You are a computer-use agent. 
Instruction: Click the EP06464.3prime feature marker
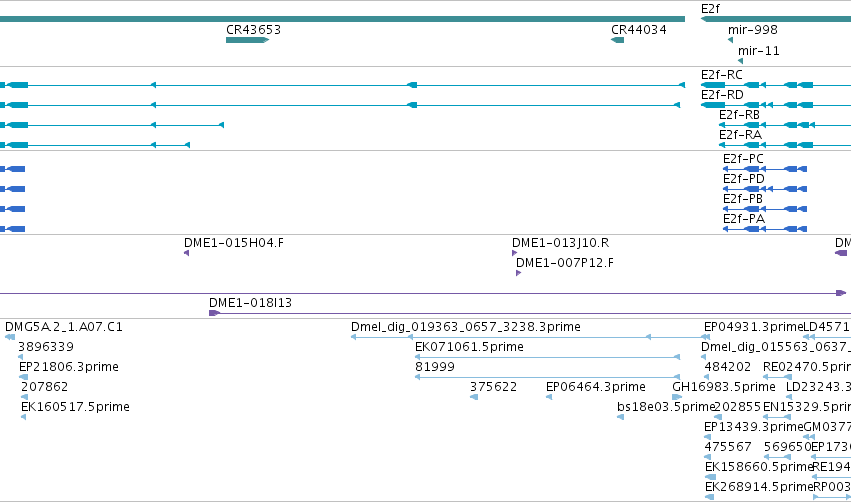(x=549, y=397)
